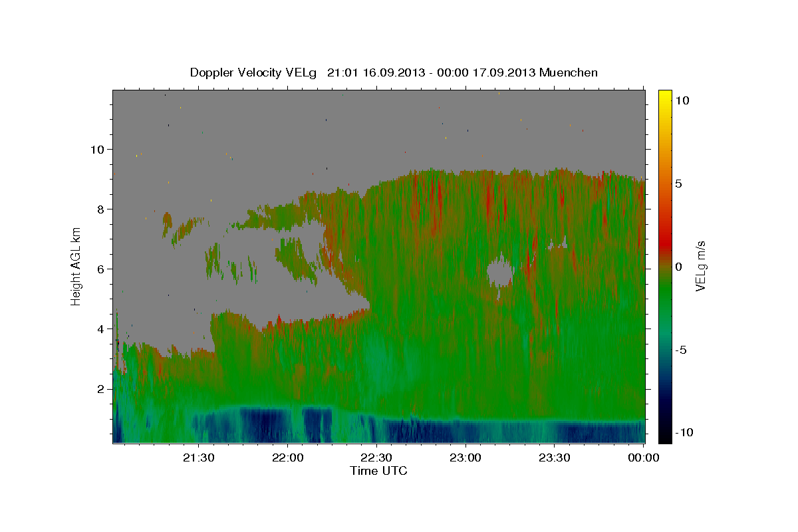Click the 21:30 time tick label
798x532 pixels.
[x=199, y=458]
